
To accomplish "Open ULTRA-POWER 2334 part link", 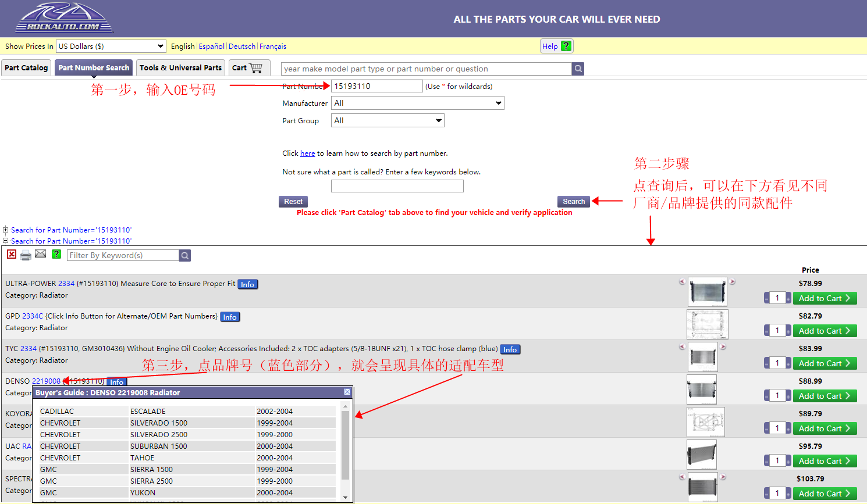I will tap(66, 284).
